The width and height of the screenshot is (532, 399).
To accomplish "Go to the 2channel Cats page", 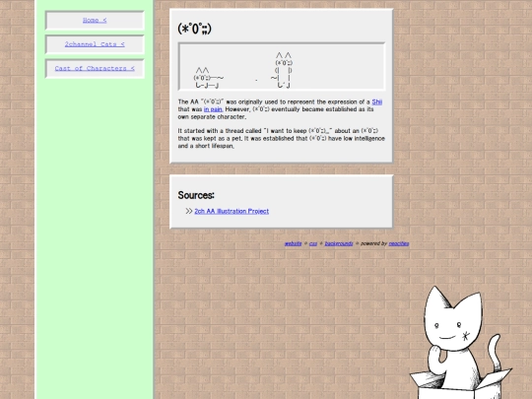I will click(x=95, y=44).
